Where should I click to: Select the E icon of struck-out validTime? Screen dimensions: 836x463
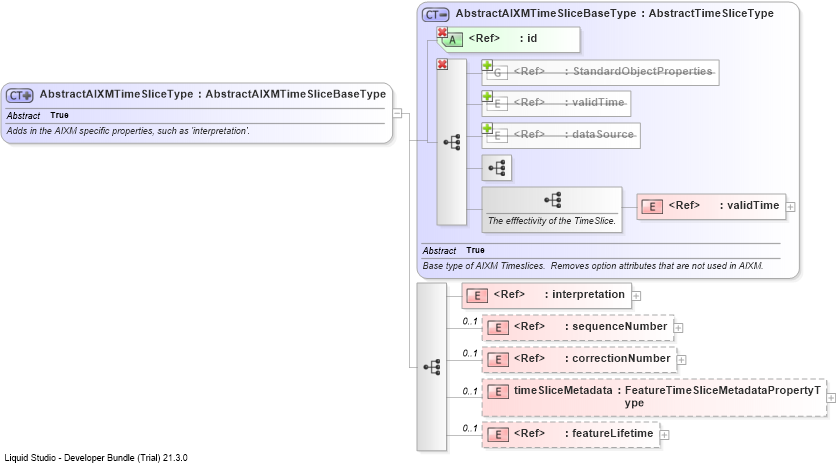(x=497, y=105)
